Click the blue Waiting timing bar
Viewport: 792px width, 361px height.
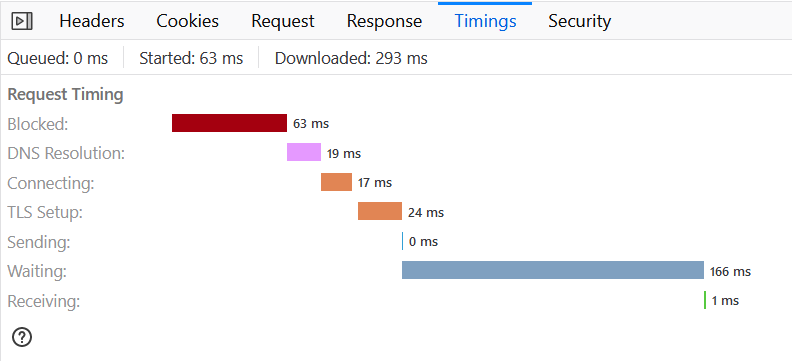[553, 270]
